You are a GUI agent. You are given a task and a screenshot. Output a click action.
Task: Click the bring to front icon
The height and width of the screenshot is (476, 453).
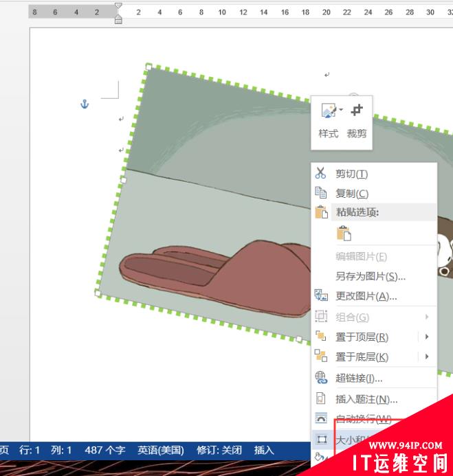[x=320, y=336]
